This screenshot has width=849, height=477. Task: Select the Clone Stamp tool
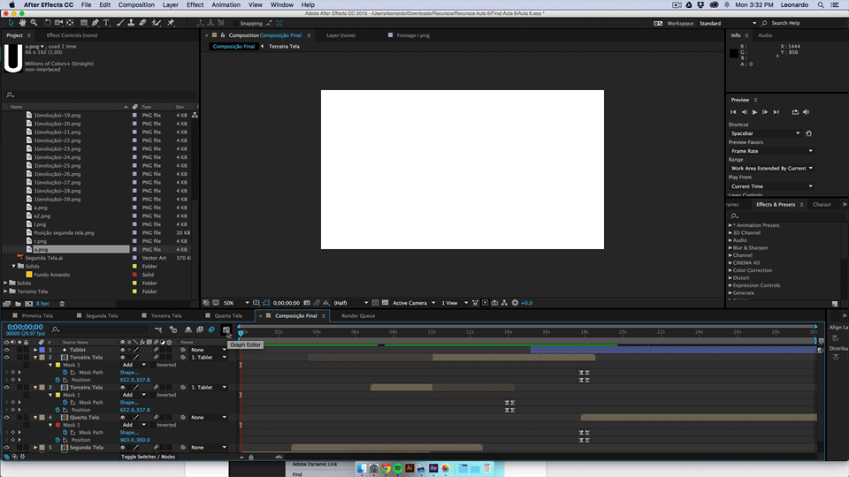(x=131, y=23)
